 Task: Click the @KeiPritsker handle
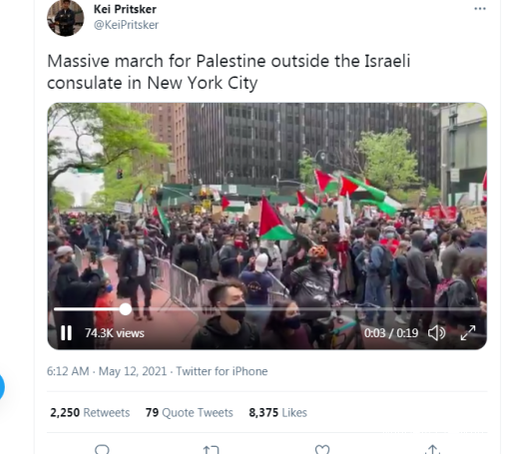click(126, 25)
